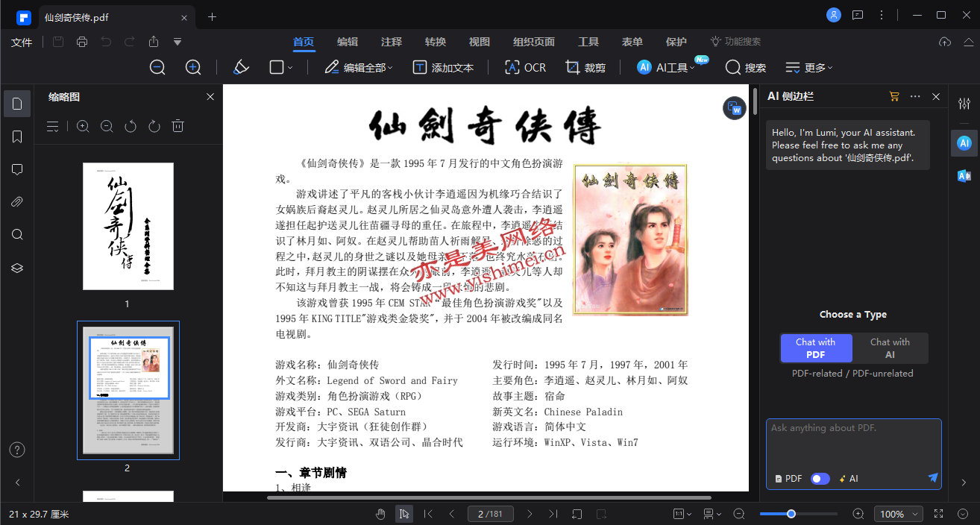The height and width of the screenshot is (525, 980).
Task: Open a new tab with plus button
Action: [x=212, y=16]
